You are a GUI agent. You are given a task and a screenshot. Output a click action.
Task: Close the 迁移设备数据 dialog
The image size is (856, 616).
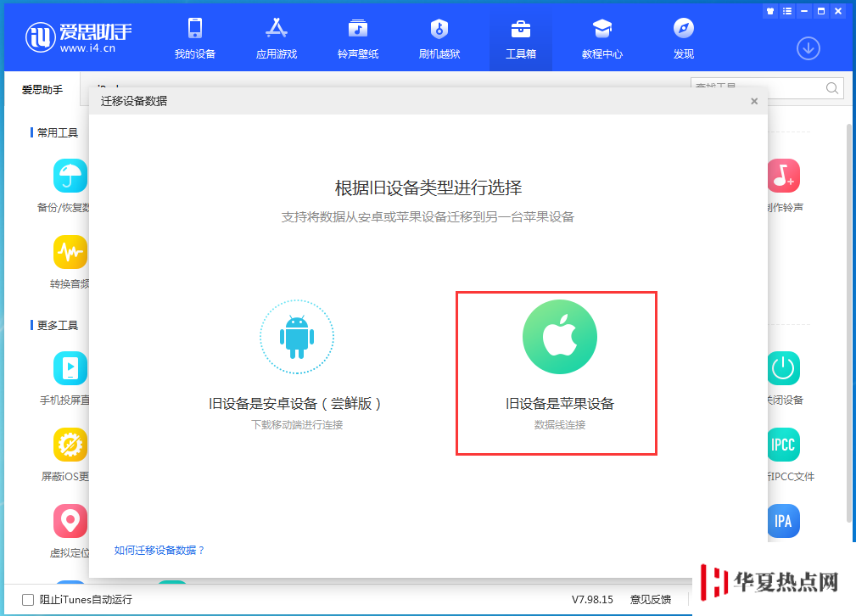click(754, 101)
